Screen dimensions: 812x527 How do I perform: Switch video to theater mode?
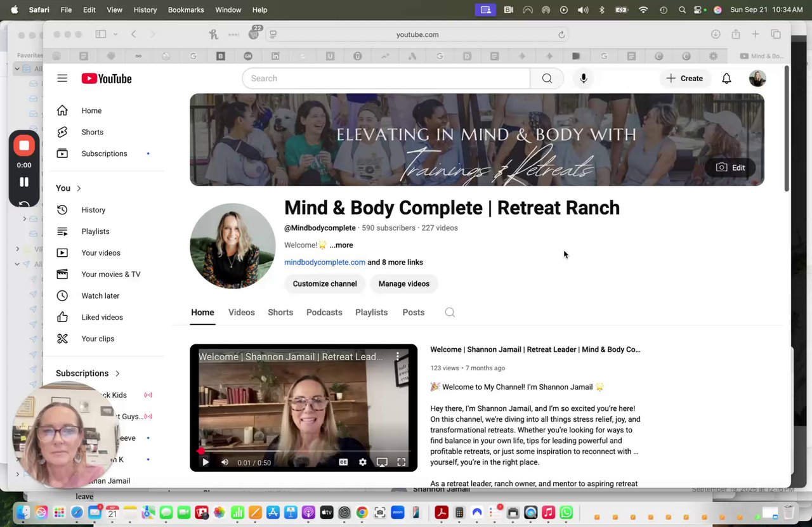point(382,462)
